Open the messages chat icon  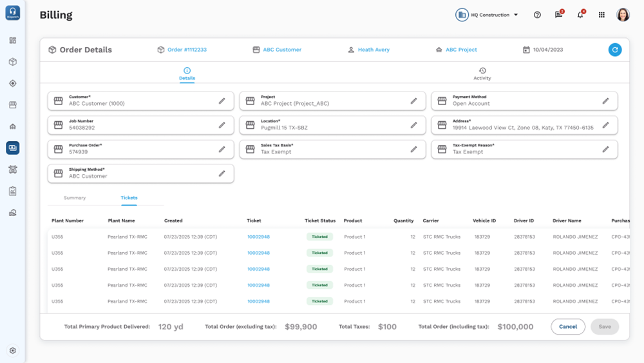[x=558, y=15]
